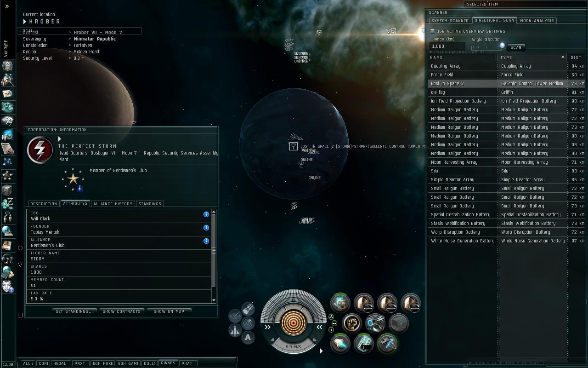Click the Gentlemen's Club alliance star logo
588x368 pixels.
coord(73,179)
